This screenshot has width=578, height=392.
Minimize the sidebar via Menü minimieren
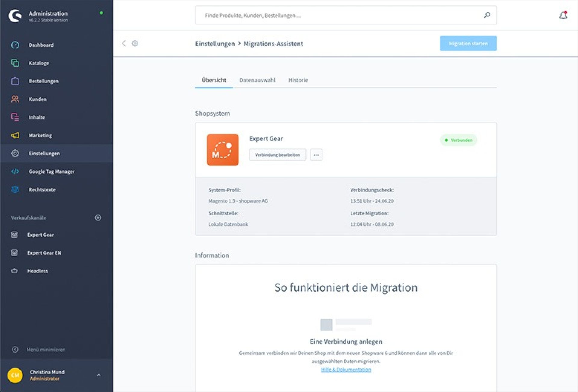[x=46, y=350]
